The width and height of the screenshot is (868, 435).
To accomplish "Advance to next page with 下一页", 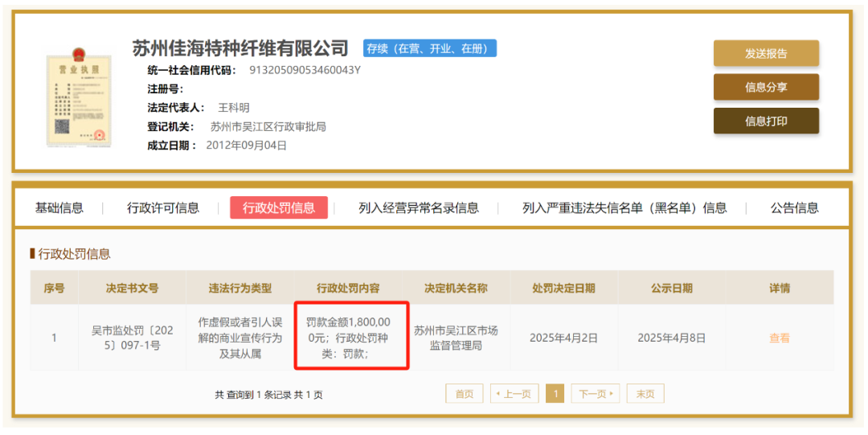I will pyautogui.click(x=596, y=394).
